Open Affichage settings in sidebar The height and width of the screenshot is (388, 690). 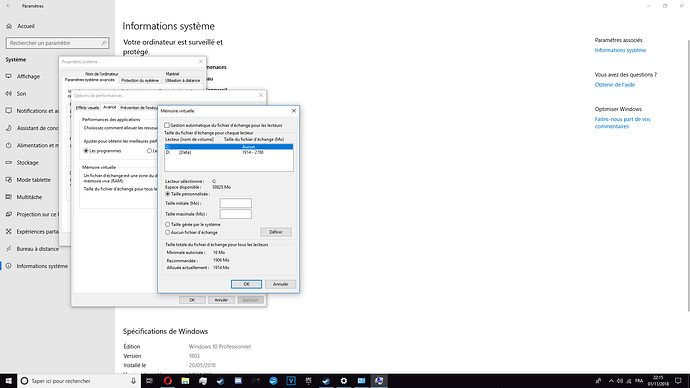tap(28, 76)
